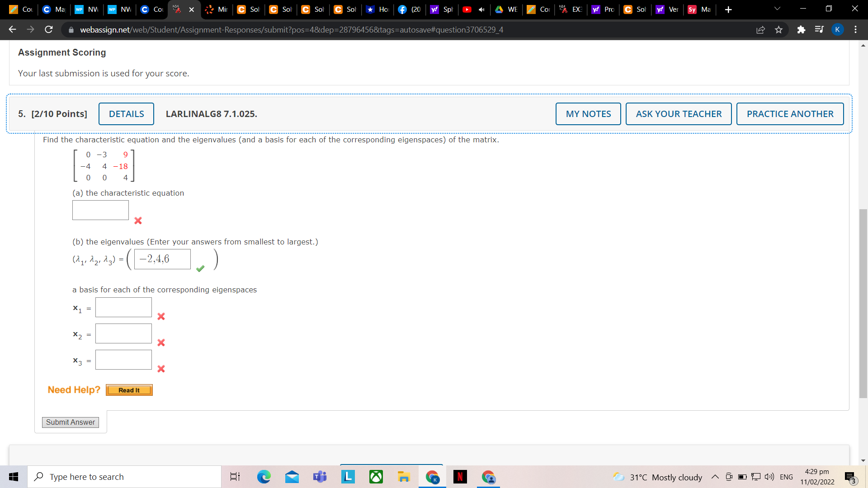Switch to the Facebook tab
868x488 pixels.
(409, 9)
